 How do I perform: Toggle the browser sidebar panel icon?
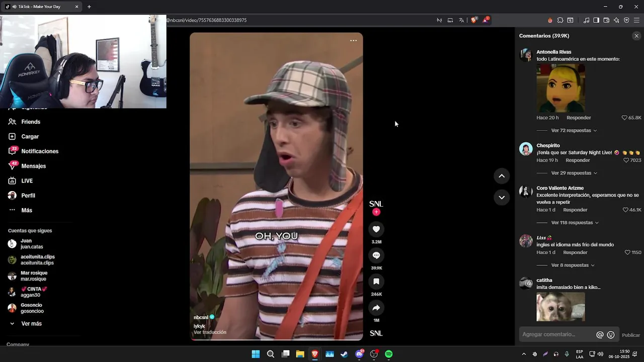point(596,20)
